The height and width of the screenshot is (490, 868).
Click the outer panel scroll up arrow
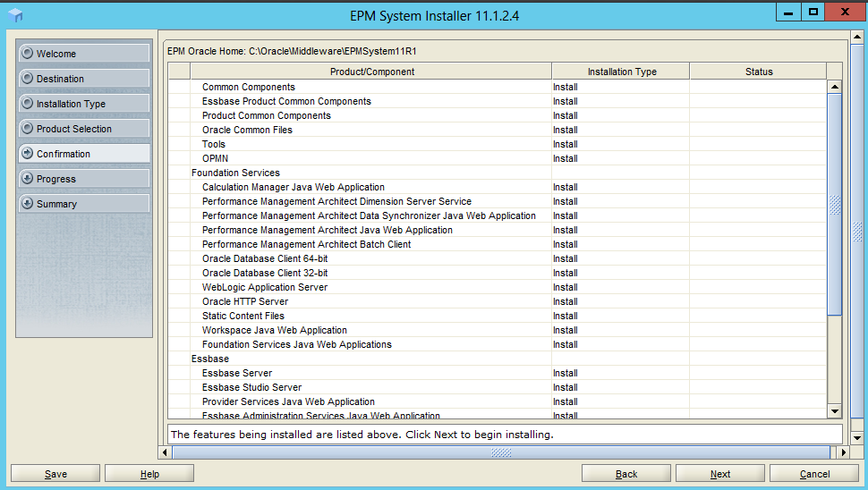tap(857, 37)
